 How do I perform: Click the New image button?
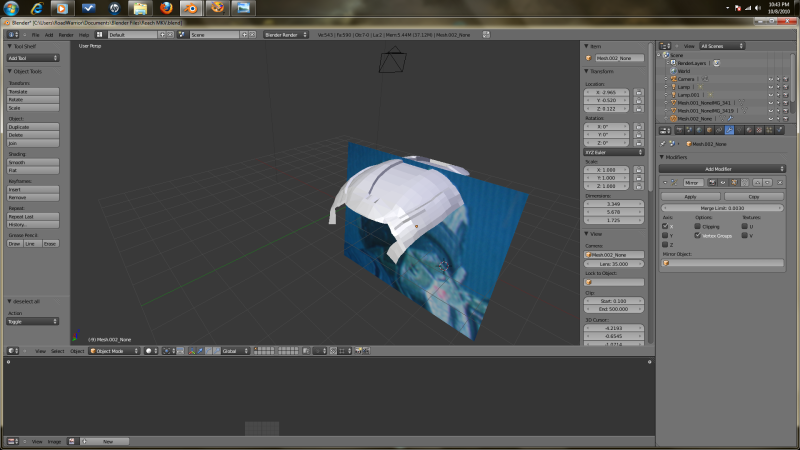(108, 441)
